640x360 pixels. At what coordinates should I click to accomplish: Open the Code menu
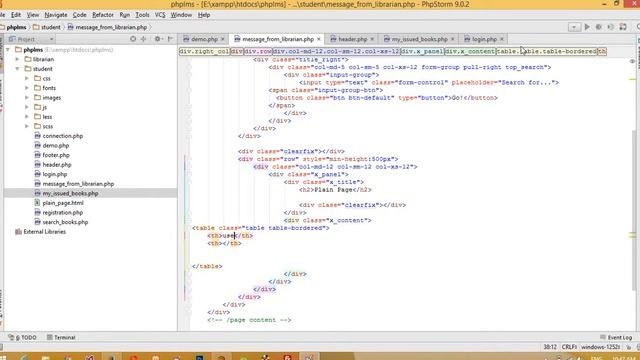point(80,15)
